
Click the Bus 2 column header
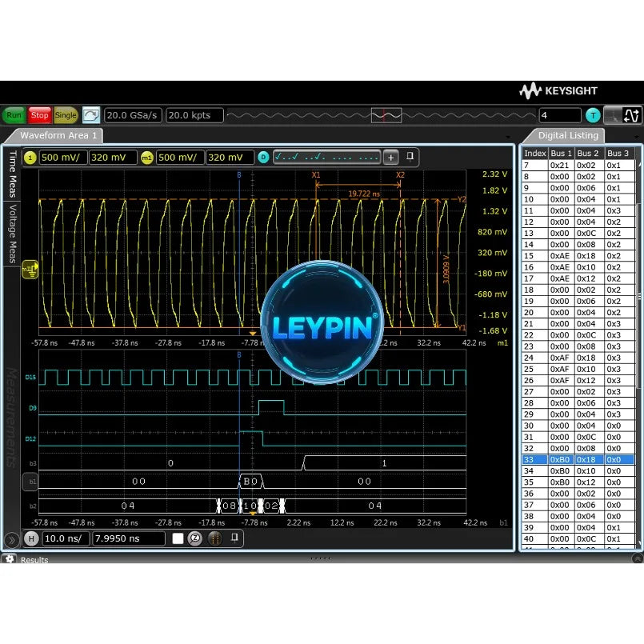589,154
